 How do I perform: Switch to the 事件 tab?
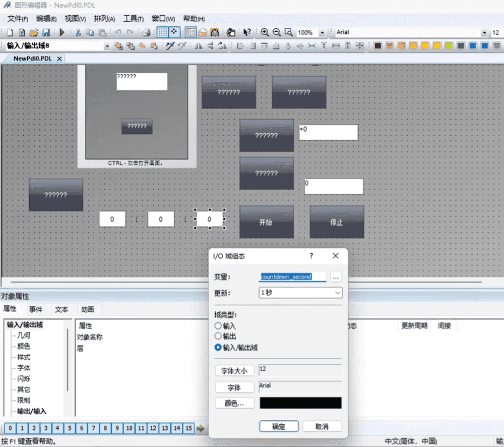(x=36, y=309)
